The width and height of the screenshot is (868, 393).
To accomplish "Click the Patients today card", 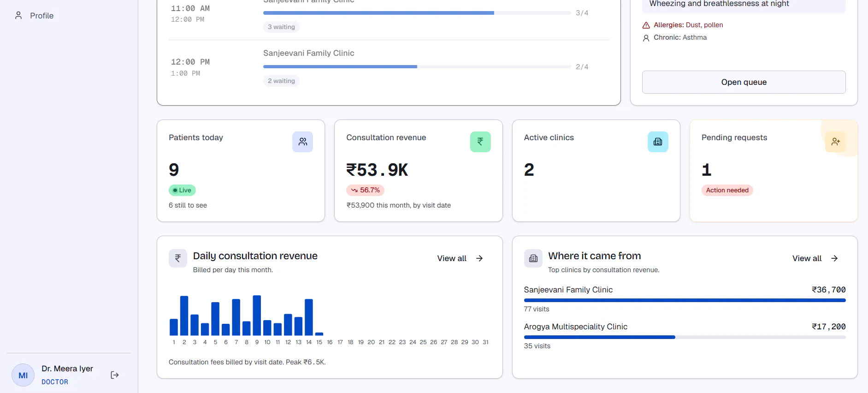I will tap(241, 171).
